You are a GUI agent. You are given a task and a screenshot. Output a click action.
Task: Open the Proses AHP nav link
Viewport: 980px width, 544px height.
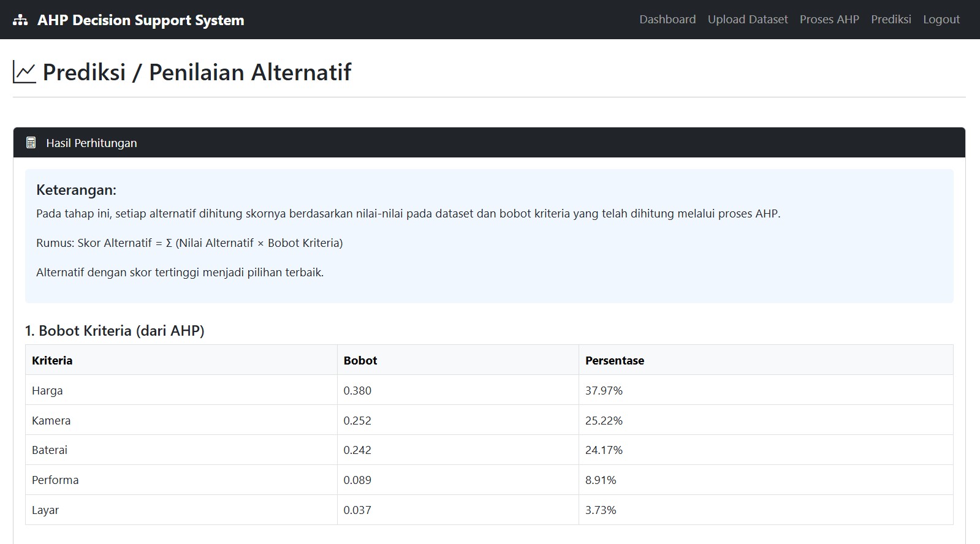[x=829, y=20]
